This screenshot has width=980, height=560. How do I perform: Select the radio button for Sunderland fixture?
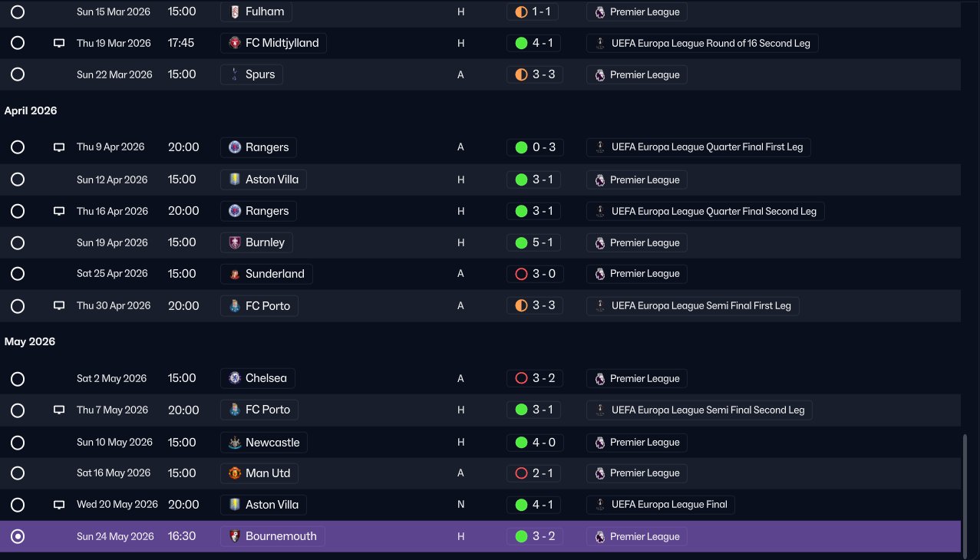[x=18, y=274]
